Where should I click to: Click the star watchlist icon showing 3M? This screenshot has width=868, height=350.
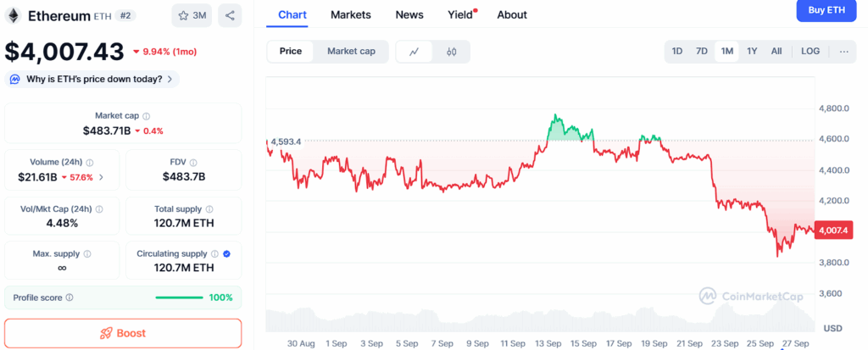coord(192,15)
